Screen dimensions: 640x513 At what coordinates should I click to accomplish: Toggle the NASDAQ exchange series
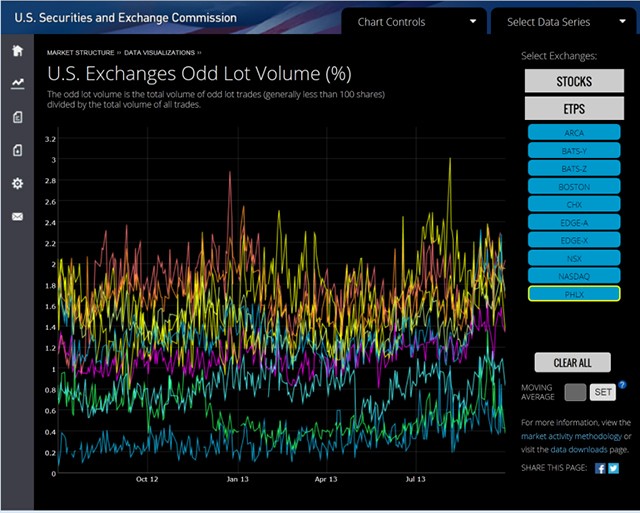pyautogui.click(x=574, y=275)
